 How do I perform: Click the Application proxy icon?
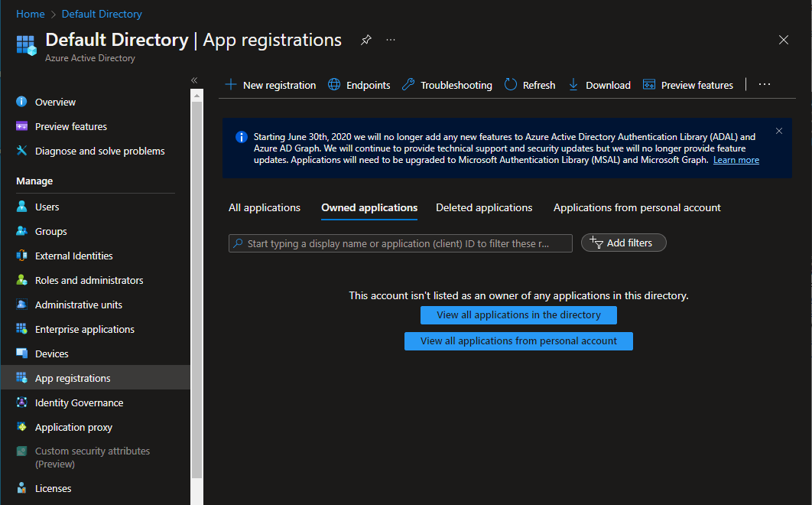click(21, 427)
